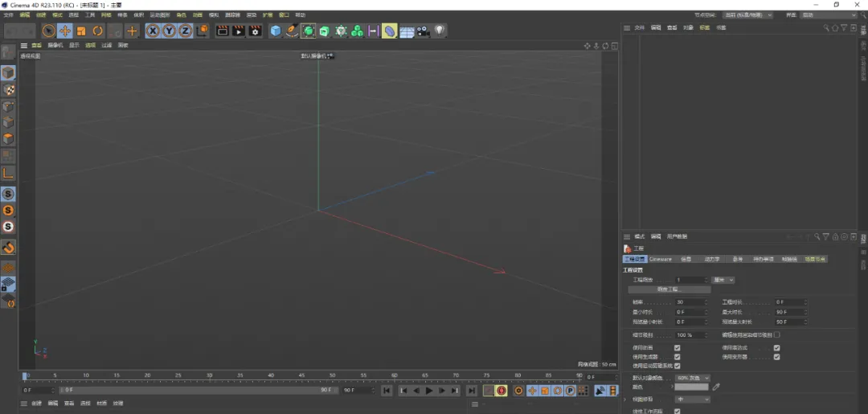Open Material Manager 创建 Create menu

pyautogui.click(x=36, y=404)
